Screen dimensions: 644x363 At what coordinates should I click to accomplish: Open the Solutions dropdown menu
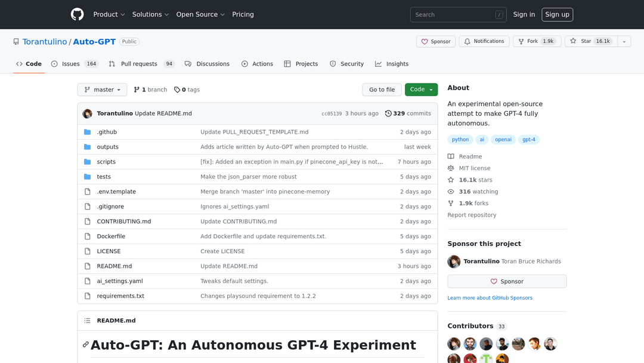tap(150, 14)
